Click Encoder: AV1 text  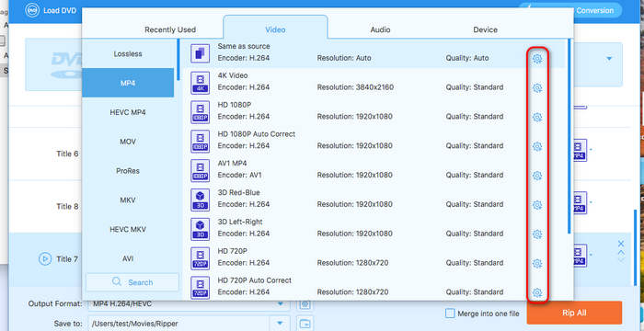coord(239,175)
